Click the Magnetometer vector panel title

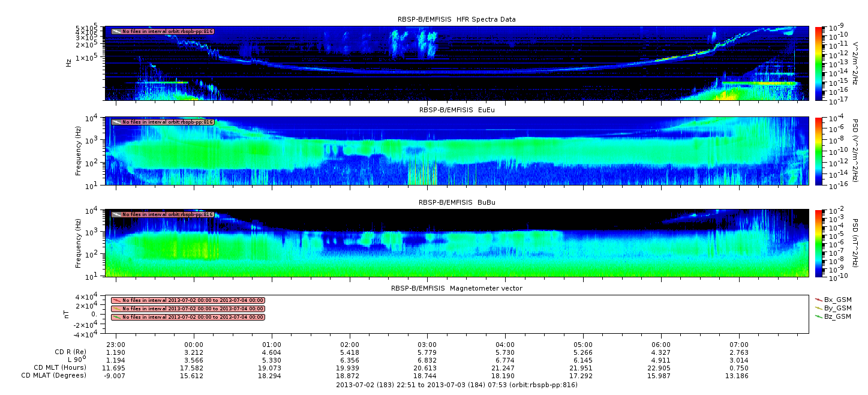pos(456,288)
